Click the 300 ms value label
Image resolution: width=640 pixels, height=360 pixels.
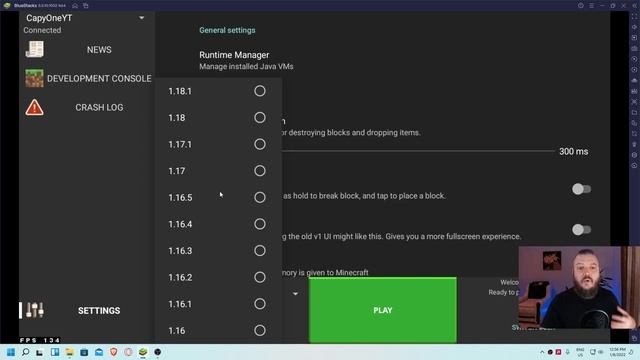point(573,151)
